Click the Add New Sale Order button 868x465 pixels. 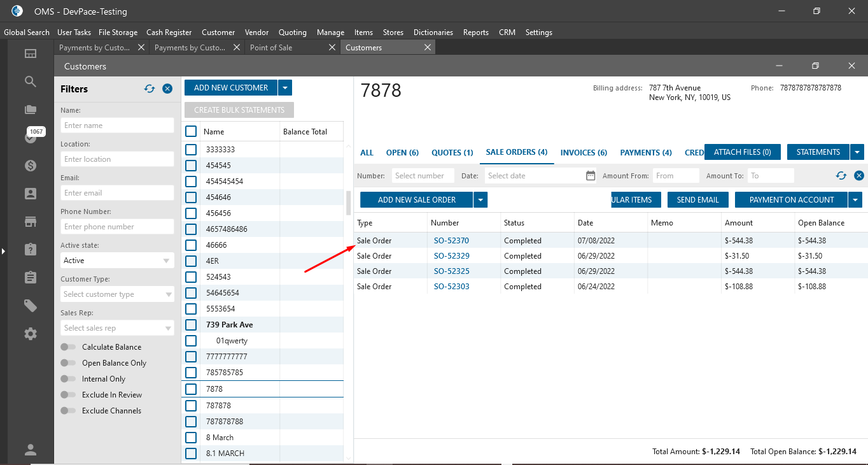click(417, 200)
